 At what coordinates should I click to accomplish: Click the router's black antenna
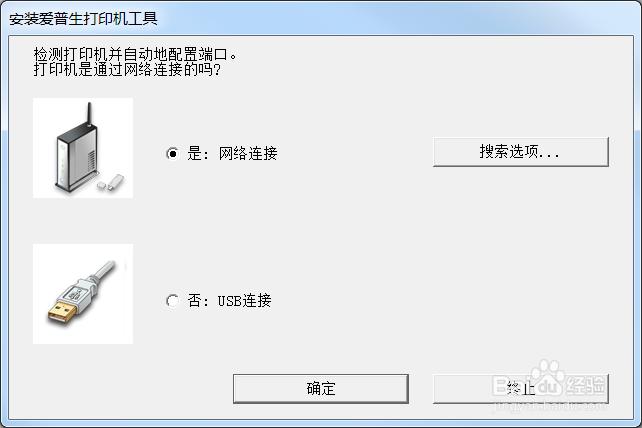coord(88,114)
